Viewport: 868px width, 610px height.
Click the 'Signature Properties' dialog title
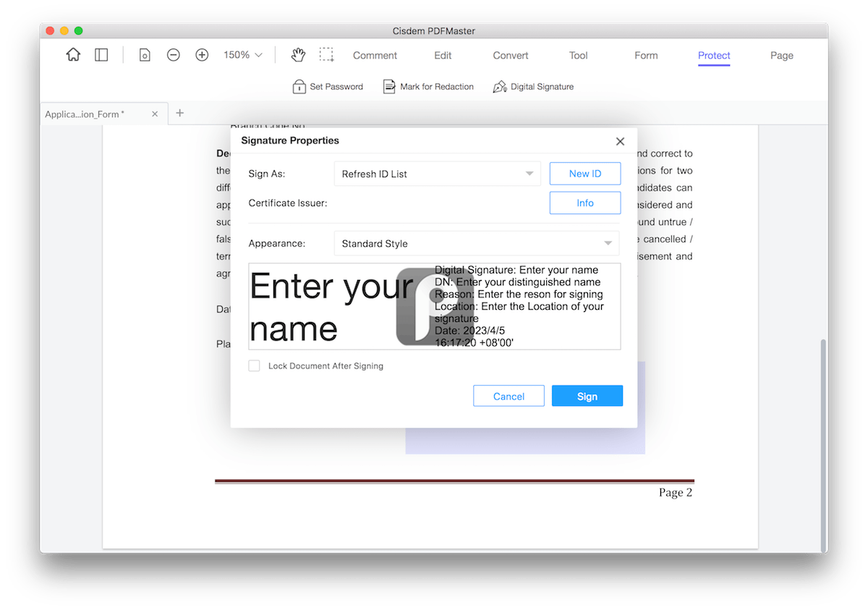click(290, 140)
